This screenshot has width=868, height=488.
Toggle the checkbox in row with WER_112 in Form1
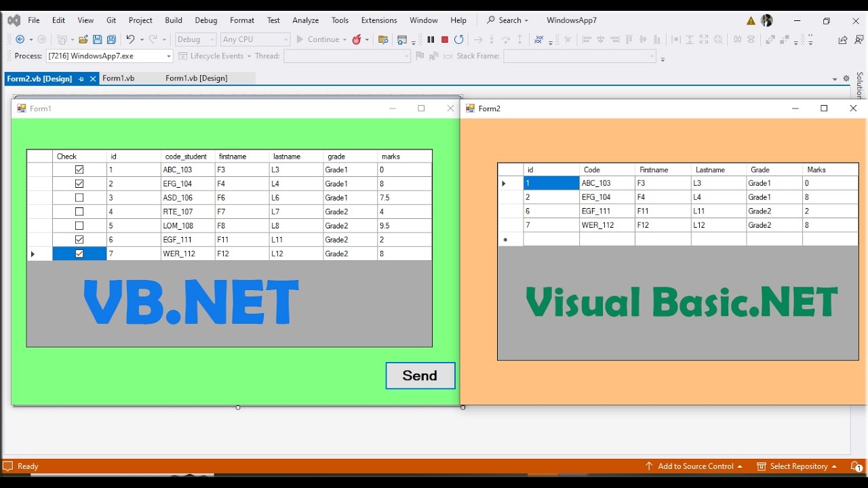coord(79,253)
